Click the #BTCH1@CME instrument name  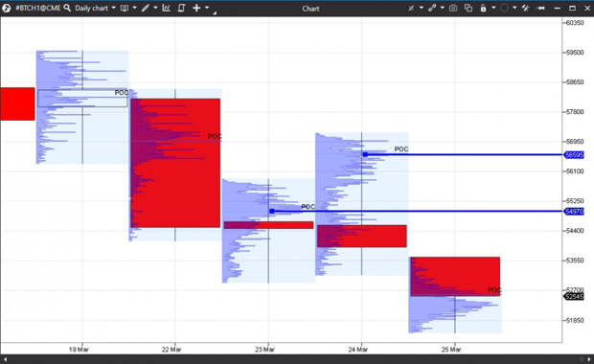[38, 8]
